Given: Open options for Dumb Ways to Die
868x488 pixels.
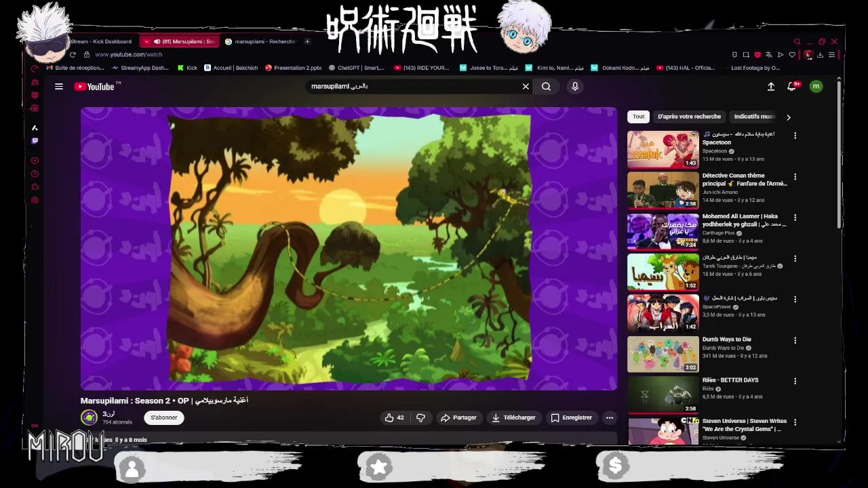Looking at the screenshot, I should [x=795, y=340].
